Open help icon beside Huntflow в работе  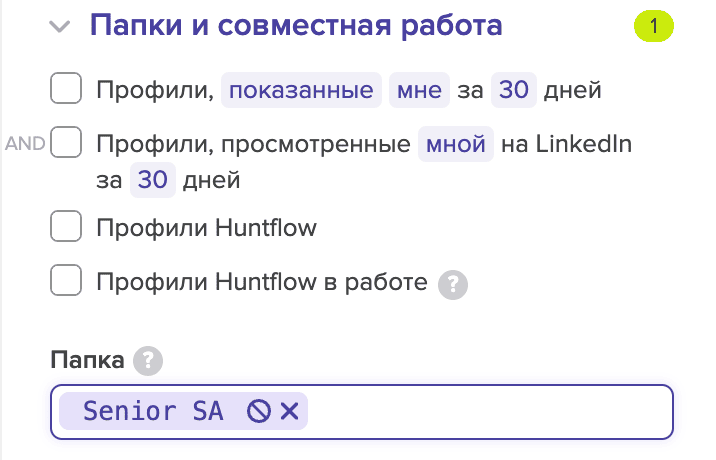point(454,283)
